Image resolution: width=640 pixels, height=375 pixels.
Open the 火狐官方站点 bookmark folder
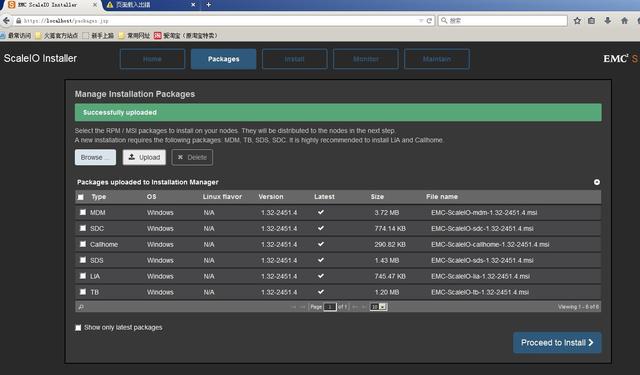click(56, 36)
